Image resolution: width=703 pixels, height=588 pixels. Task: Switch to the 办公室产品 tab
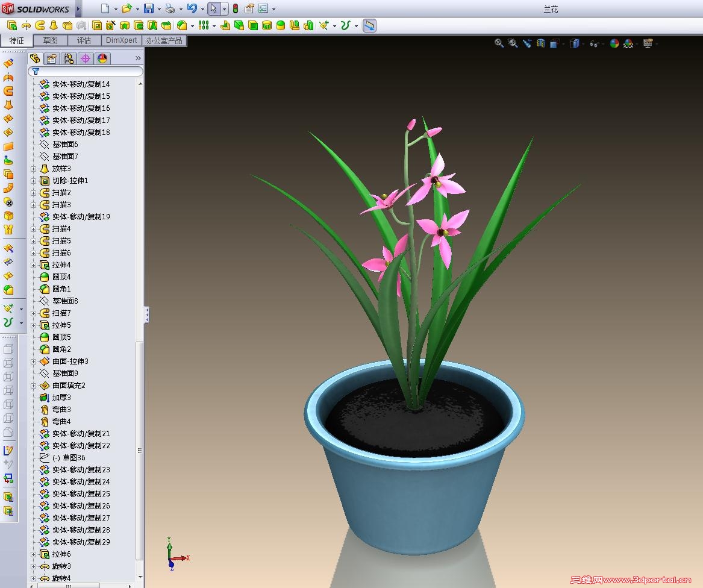pos(164,40)
